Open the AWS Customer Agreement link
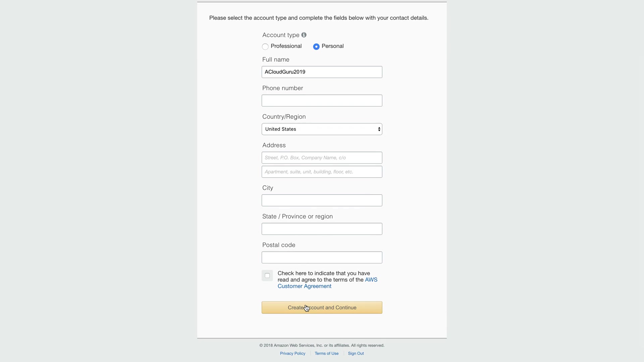This screenshot has height=362, width=644. (304, 286)
